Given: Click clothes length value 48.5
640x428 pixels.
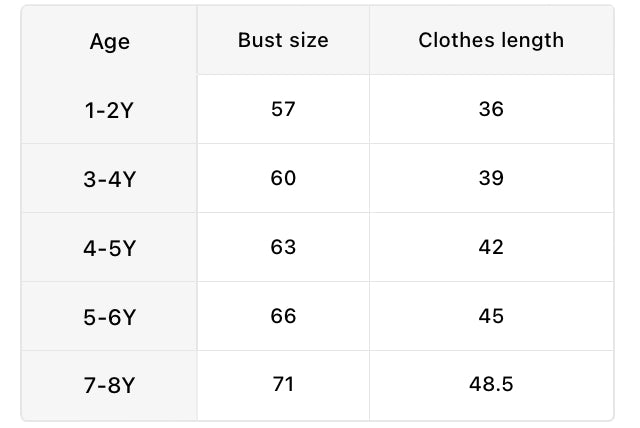Looking at the screenshot, I should click(491, 384).
